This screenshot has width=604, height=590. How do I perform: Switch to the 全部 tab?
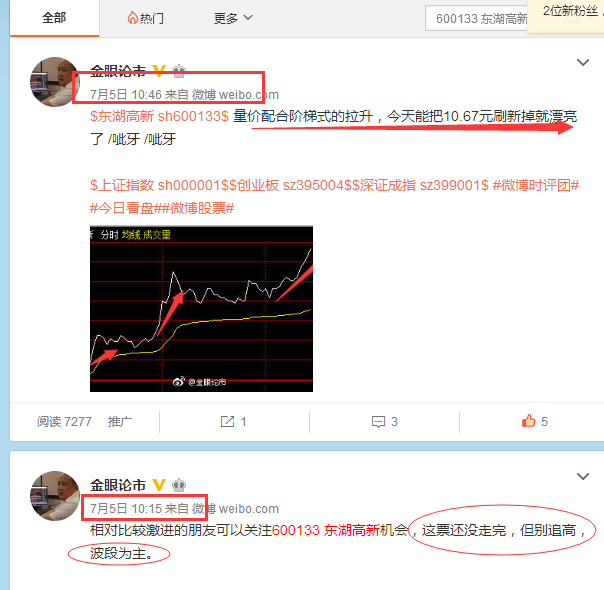54,18
